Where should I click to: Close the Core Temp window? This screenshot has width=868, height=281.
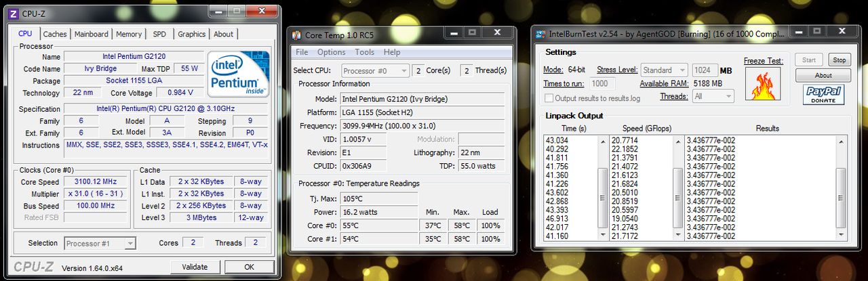[496, 32]
